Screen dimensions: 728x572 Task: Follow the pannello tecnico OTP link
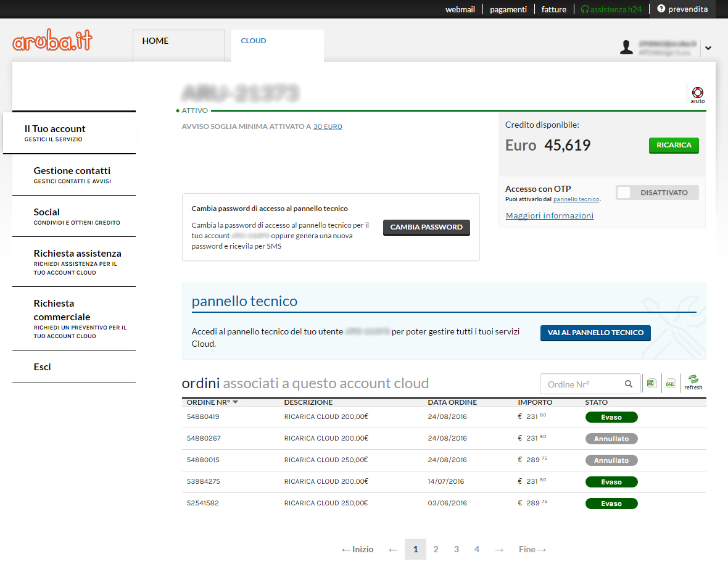pyautogui.click(x=576, y=199)
